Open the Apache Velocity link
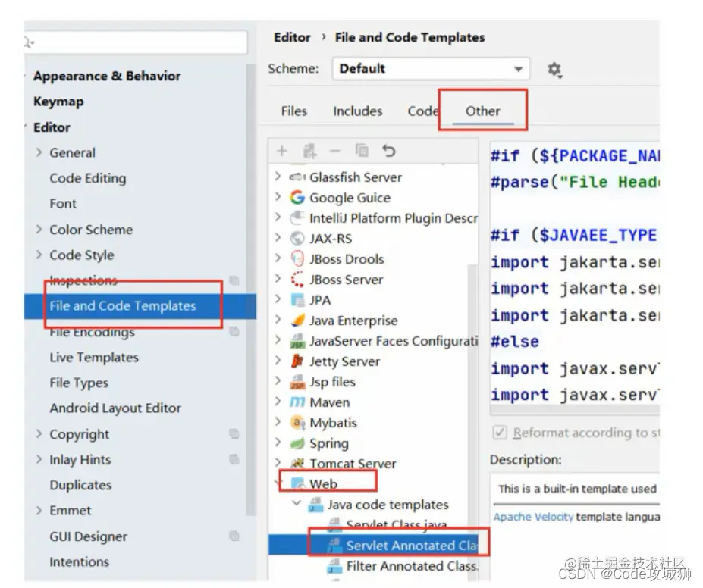The width and height of the screenshot is (703, 588). (533, 517)
